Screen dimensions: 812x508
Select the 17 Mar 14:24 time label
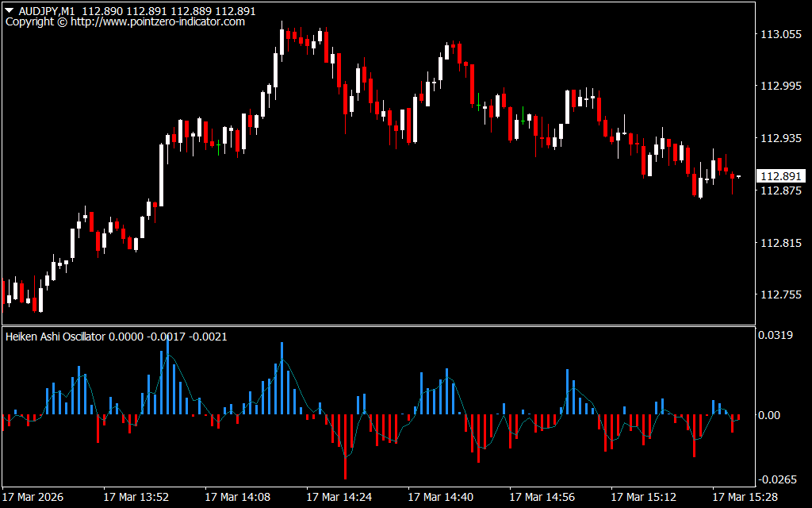(339, 497)
